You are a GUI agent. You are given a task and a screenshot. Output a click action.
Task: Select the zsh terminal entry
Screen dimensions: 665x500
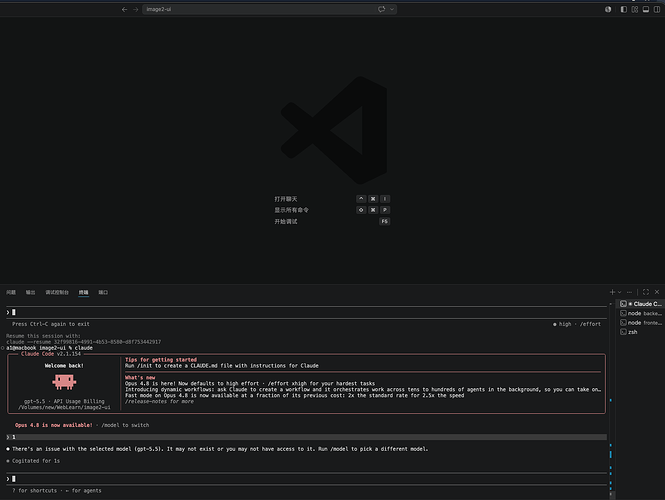[641, 332]
